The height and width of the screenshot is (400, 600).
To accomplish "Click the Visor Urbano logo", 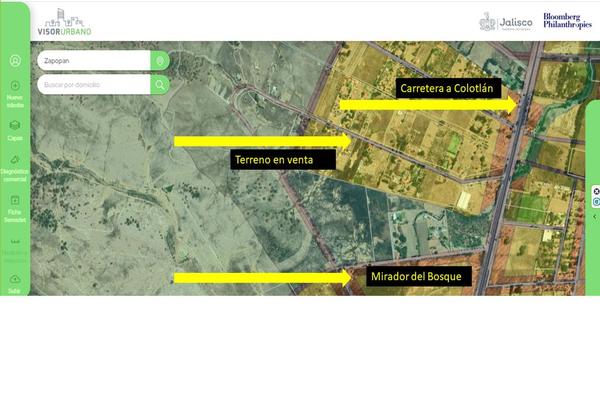I will [x=63, y=21].
